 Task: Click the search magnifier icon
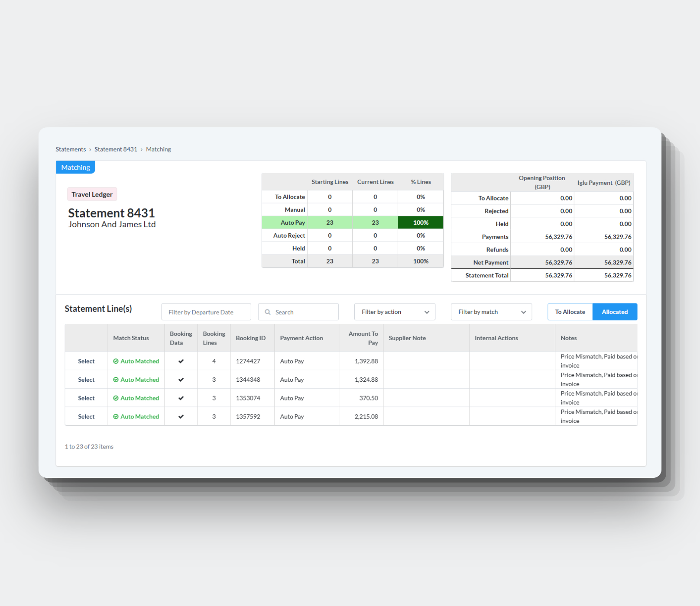click(x=268, y=312)
